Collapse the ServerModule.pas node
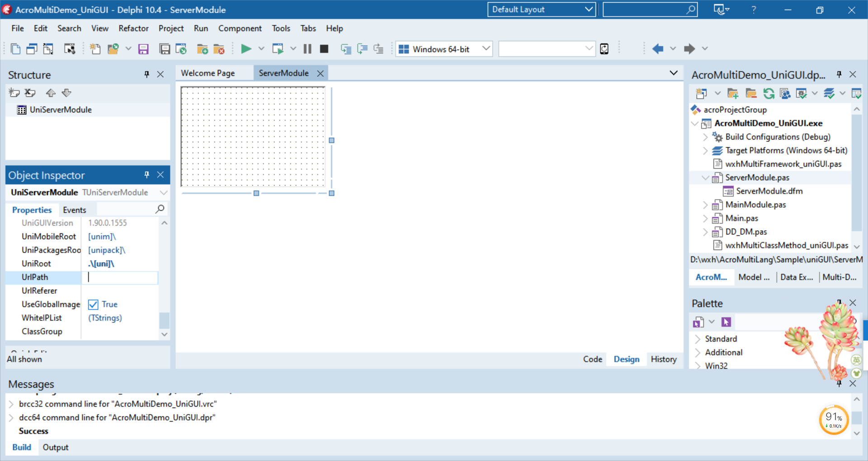This screenshot has height=461, width=868. (x=705, y=177)
